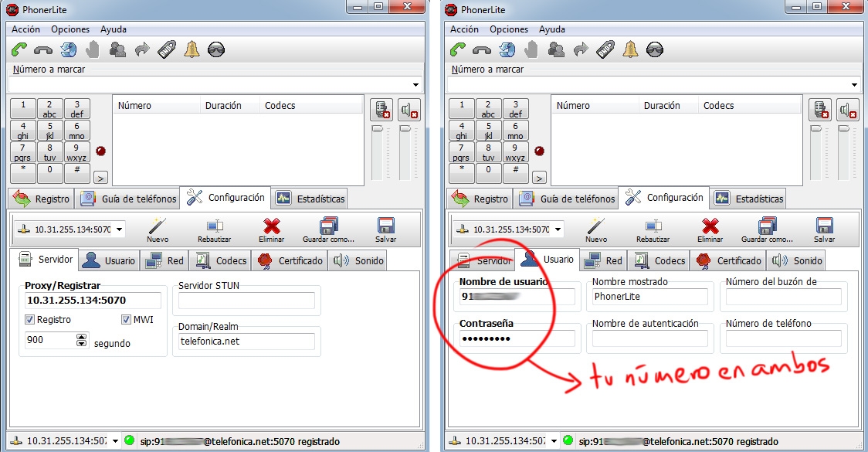The height and width of the screenshot is (452, 868).
Task: Click hold hand icon in right window
Action: pos(531,50)
